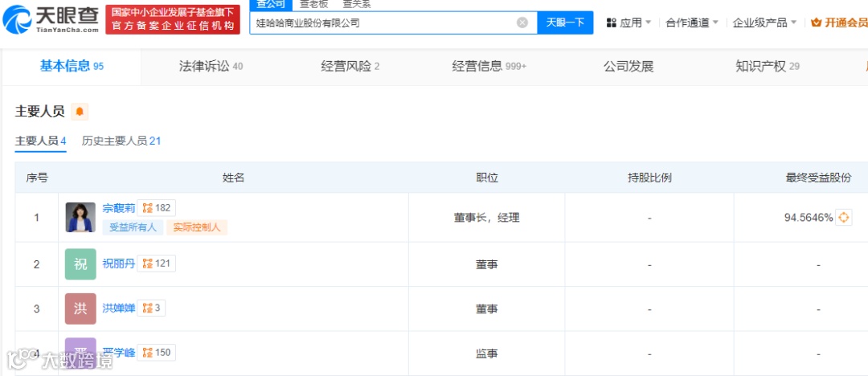Select the 经营信息 tab
This screenshot has height=376, width=868.
click(x=489, y=67)
